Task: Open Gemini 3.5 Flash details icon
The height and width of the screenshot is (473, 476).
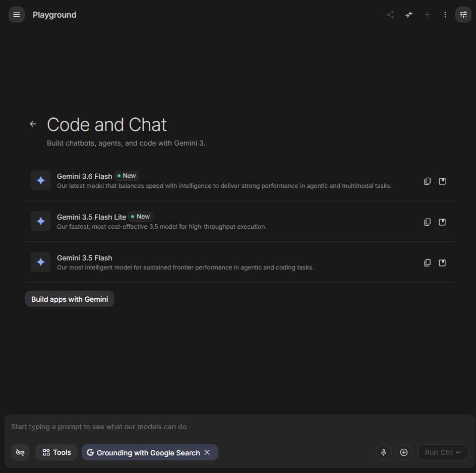Action: [x=442, y=262]
